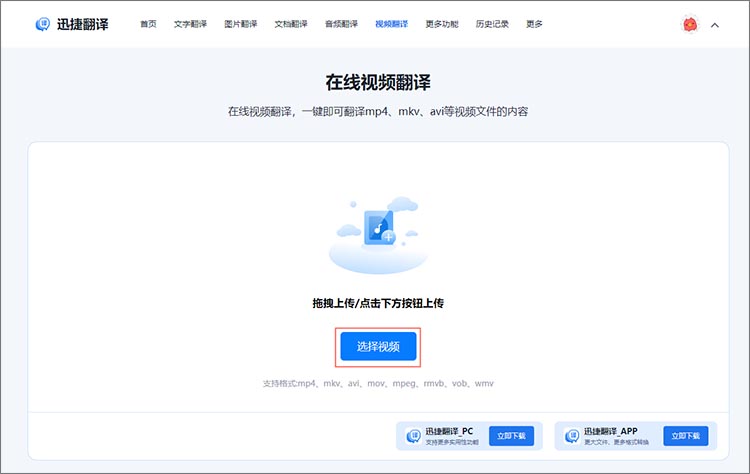The image size is (750, 474).
Task: Click the 迅捷翻译 brand name text
Action: 83,24
